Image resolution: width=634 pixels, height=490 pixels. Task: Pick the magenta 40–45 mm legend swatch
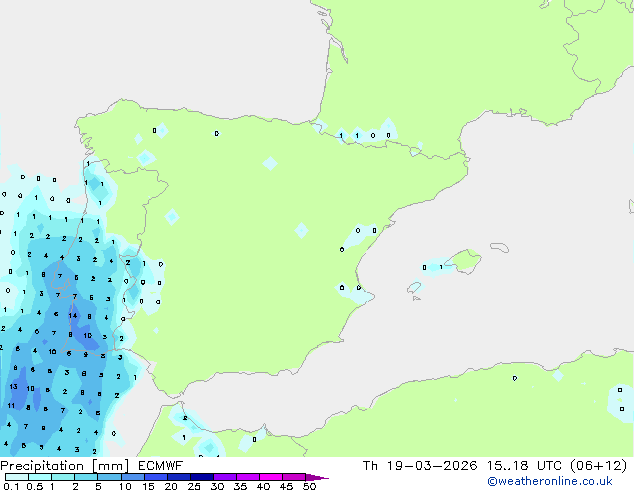271,477
